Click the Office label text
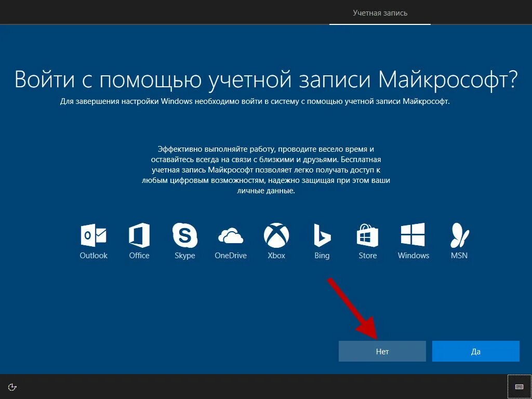The height and width of the screenshot is (399, 532). tap(139, 256)
